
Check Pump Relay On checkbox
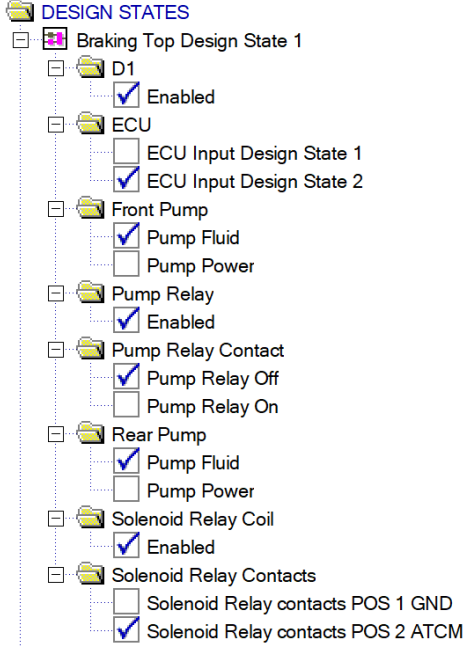(126, 405)
